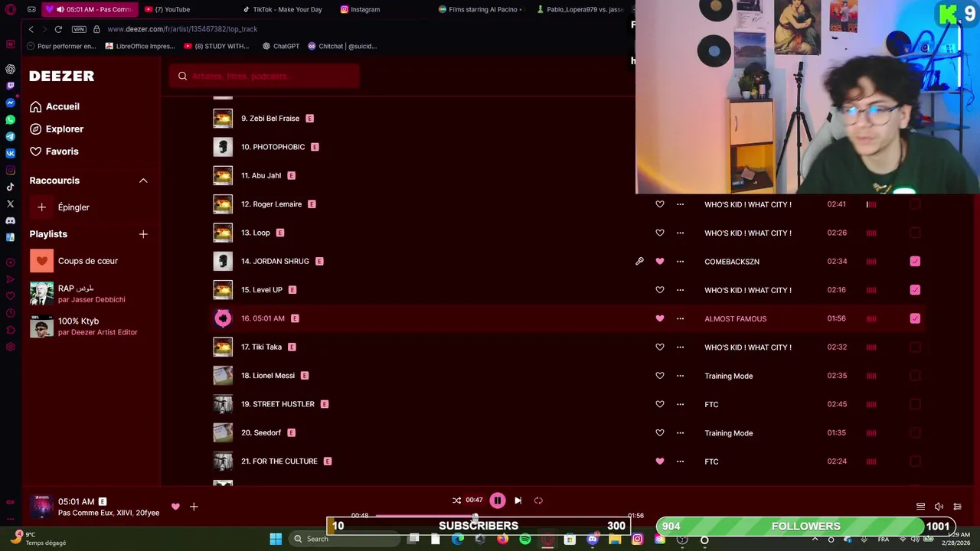Viewport: 980px width, 551px height.
Task: Open more options for Lionel Messi
Action: pyautogui.click(x=680, y=376)
